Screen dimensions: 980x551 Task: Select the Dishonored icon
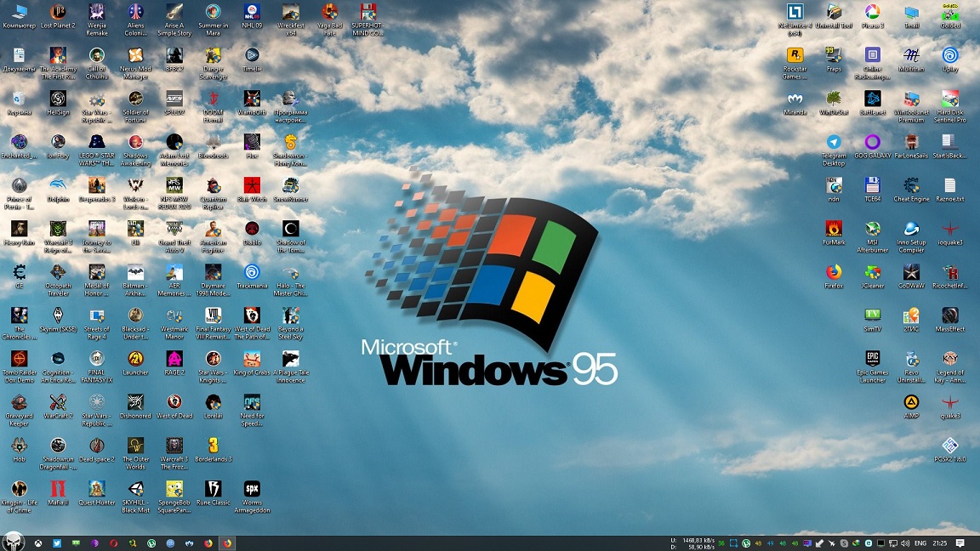click(135, 405)
